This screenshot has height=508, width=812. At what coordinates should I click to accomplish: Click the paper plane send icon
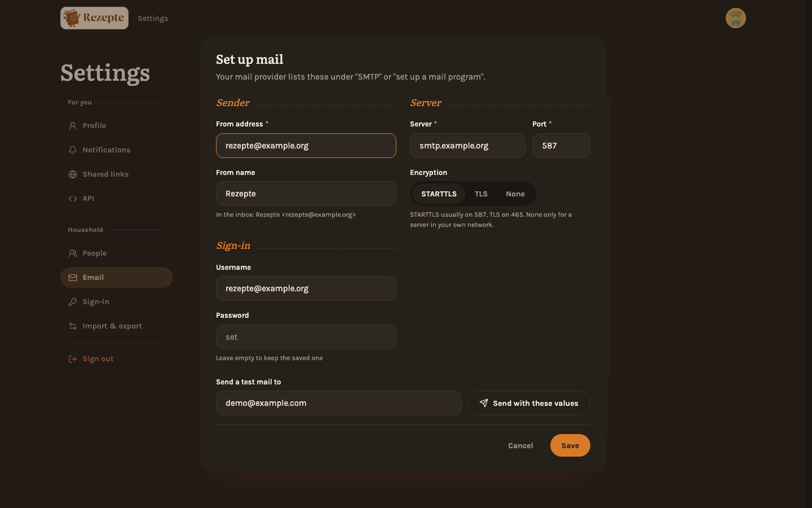[x=484, y=403]
